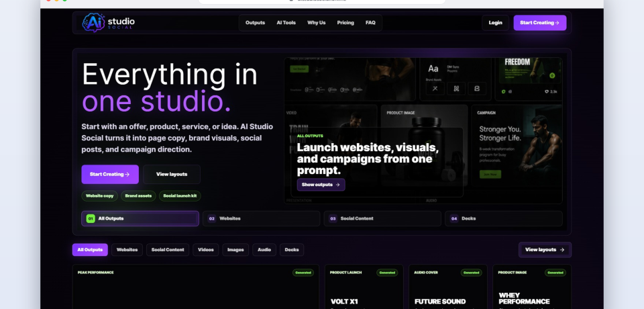The image size is (644, 309).
Task: Open the Whey Performance product image card
Action: [x=532, y=287]
